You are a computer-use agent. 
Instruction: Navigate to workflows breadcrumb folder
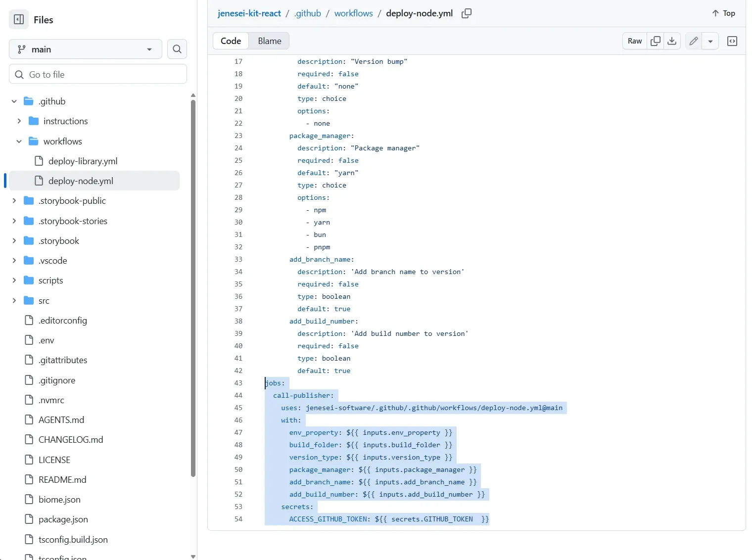pyautogui.click(x=354, y=13)
